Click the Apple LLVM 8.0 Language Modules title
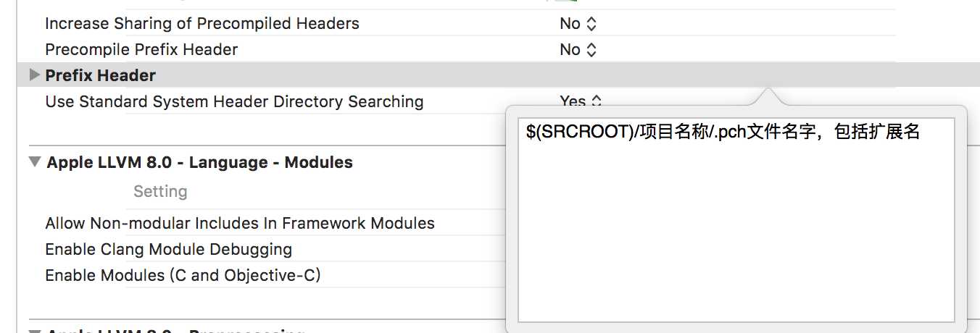The image size is (980, 333). click(199, 163)
